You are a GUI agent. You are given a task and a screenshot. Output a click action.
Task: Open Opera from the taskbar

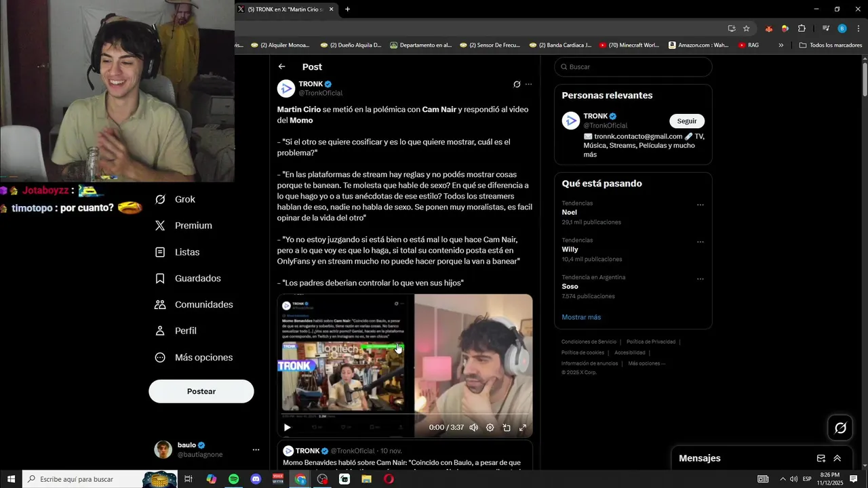[x=389, y=479]
